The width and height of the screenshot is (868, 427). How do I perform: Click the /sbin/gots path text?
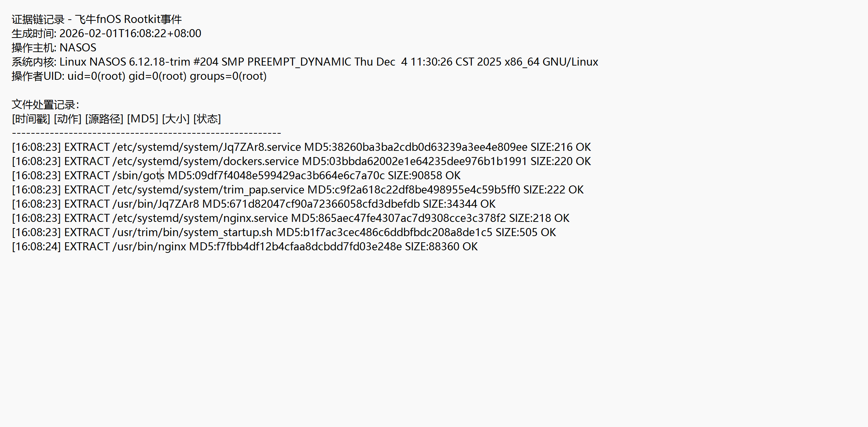[138, 176]
